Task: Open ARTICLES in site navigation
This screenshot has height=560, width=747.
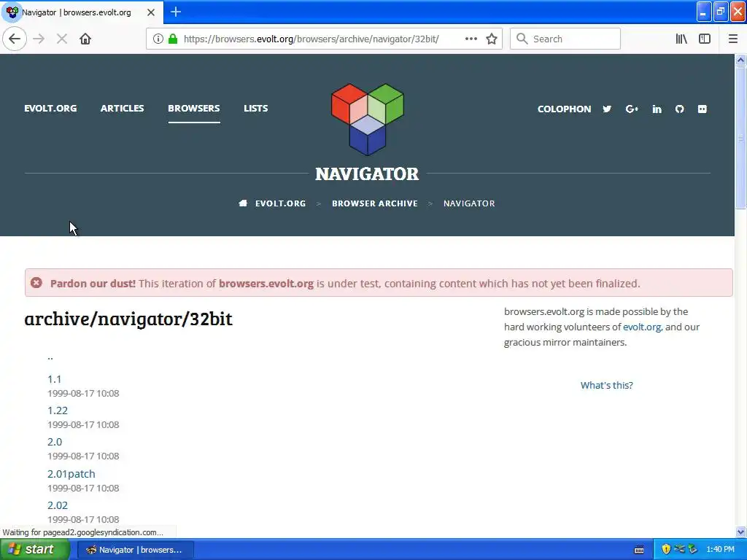Action: pos(122,109)
